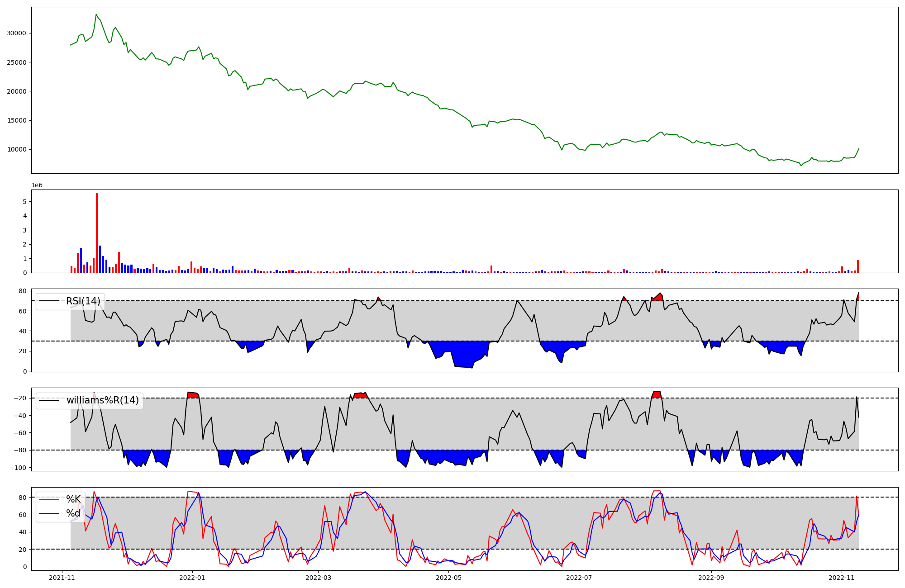Click the 10000 price axis label
The width and height of the screenshot is (905, 588).
click(x=16, y=150)
